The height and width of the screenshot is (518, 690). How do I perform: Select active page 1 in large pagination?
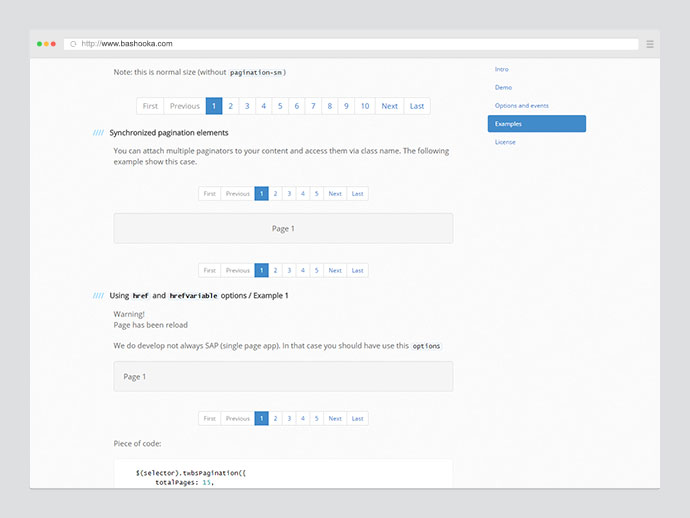214,106
